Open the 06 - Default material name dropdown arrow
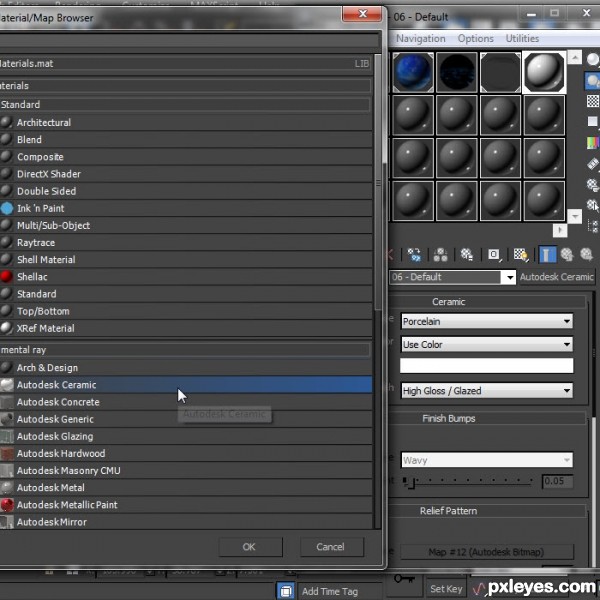This screenshot has height=600, width=600. tap(510, 277)
